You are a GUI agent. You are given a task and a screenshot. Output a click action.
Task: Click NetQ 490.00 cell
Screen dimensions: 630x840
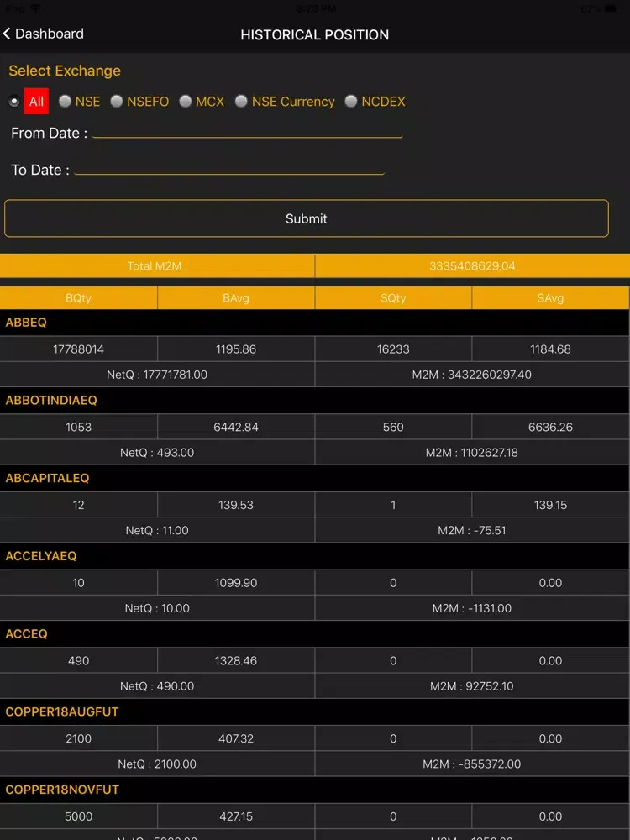[x=157, y=685]
